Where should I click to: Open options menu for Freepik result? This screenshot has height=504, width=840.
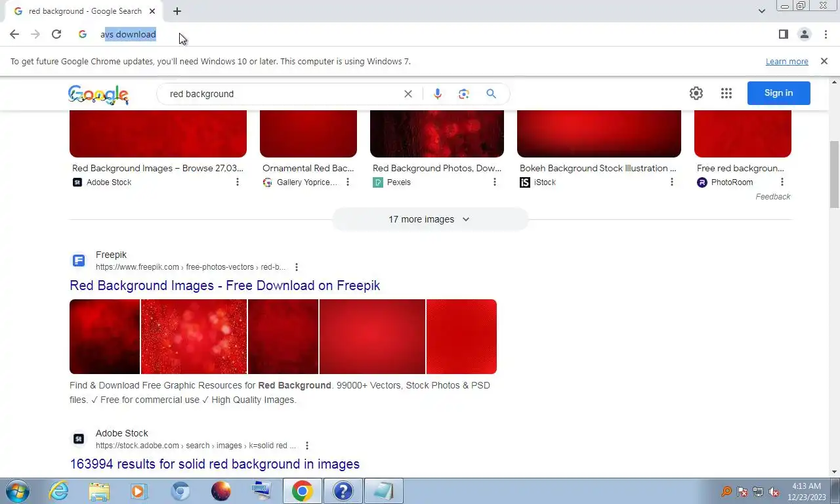point(297,267)
